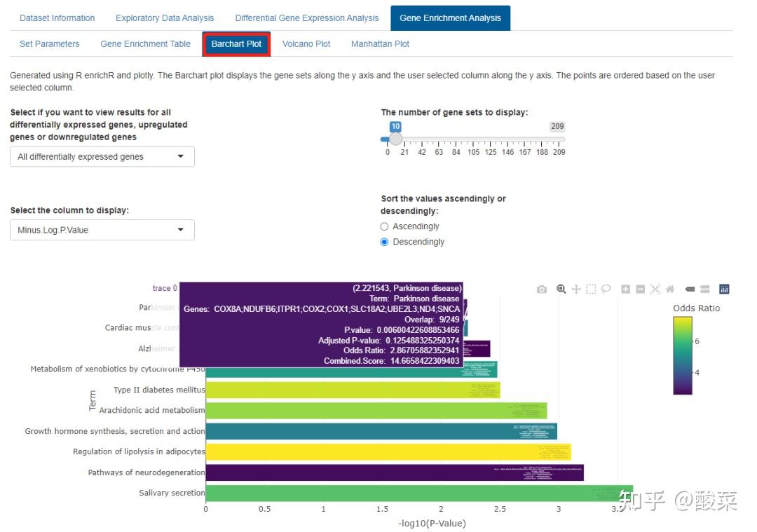Open the Minus.Log.P.Value column dropdown

click(x=102, y=230)
